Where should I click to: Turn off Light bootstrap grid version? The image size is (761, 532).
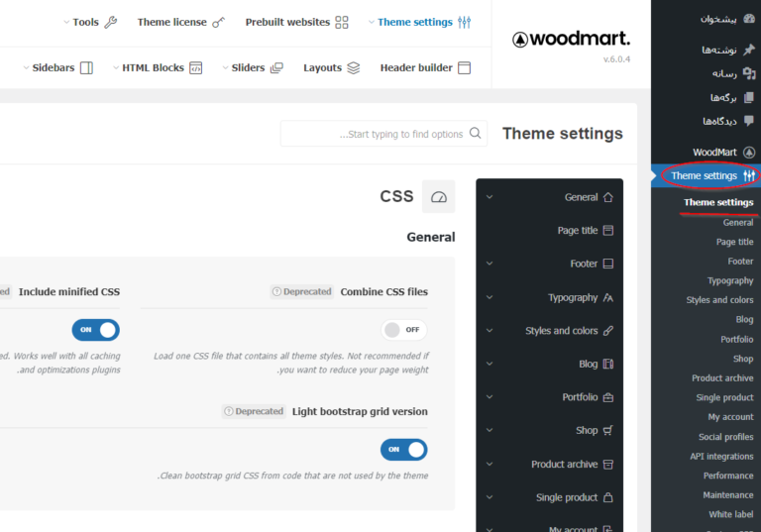(x=404, y=450)
